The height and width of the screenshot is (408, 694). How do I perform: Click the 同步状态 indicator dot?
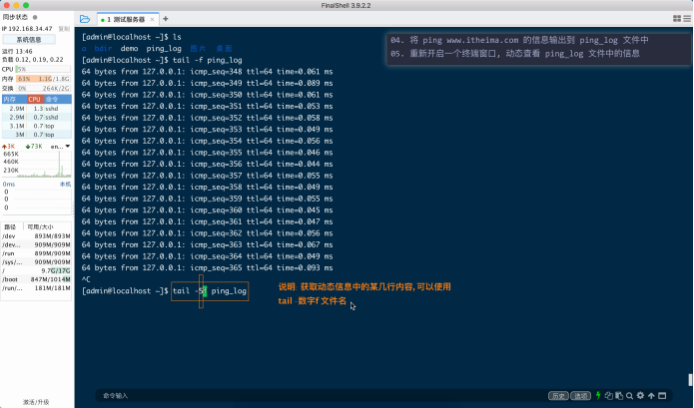click(35, 17)
